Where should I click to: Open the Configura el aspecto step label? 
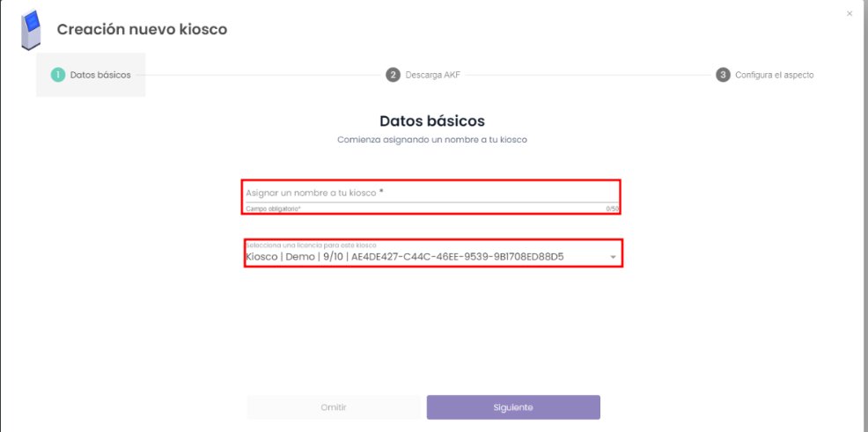click(774, 75)
